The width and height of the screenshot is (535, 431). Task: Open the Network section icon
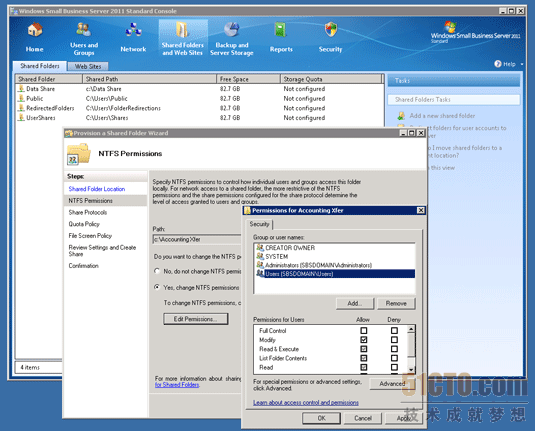(x=133, y=30)
